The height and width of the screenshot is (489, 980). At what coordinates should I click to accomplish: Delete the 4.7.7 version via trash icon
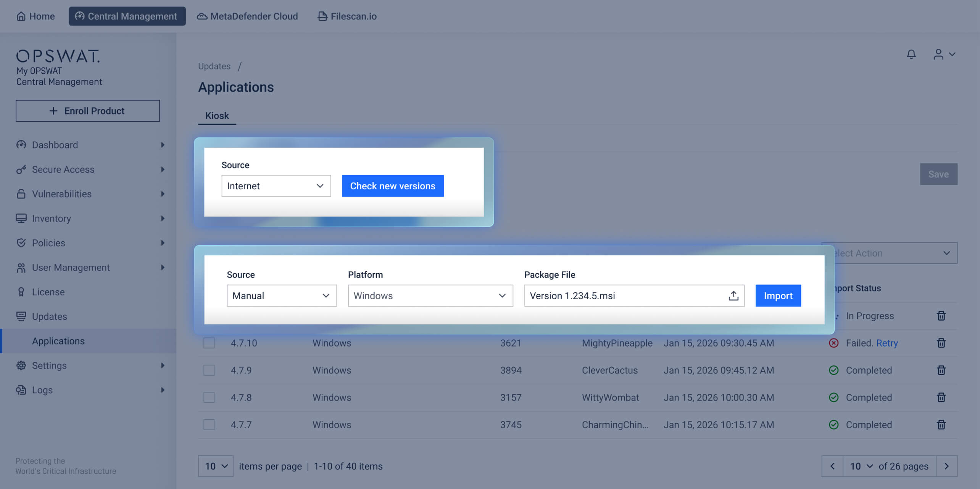(941, 425)
